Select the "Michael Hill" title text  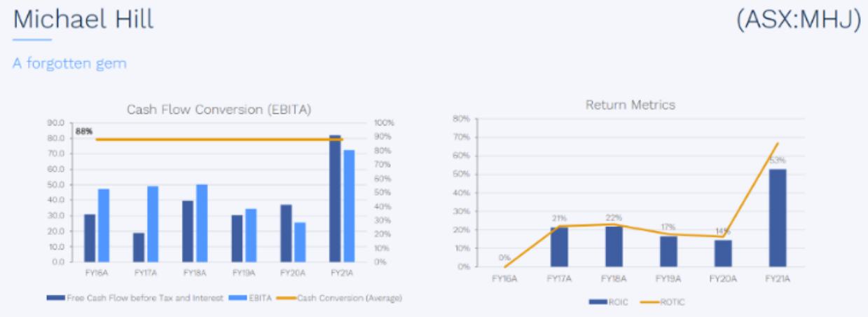(83, 19)
